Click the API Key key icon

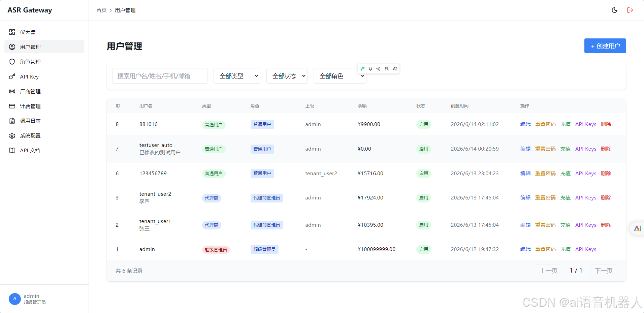[x=12, y=76]
